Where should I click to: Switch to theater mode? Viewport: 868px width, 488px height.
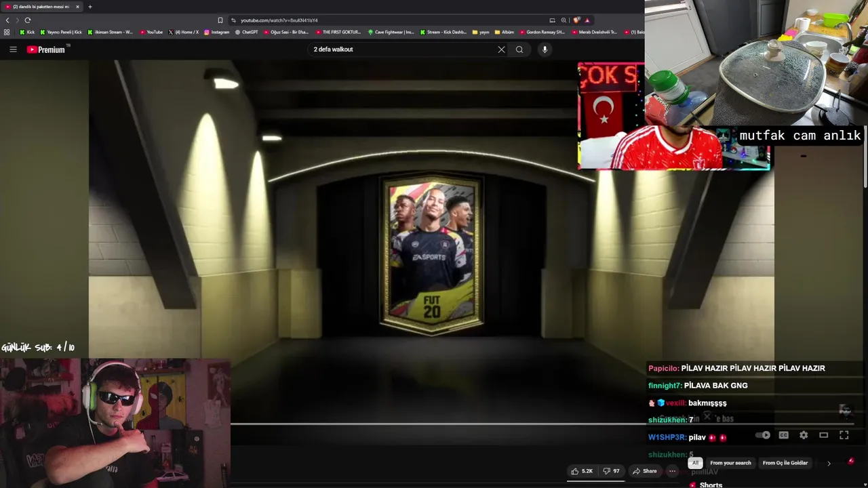tap(824, 435)
